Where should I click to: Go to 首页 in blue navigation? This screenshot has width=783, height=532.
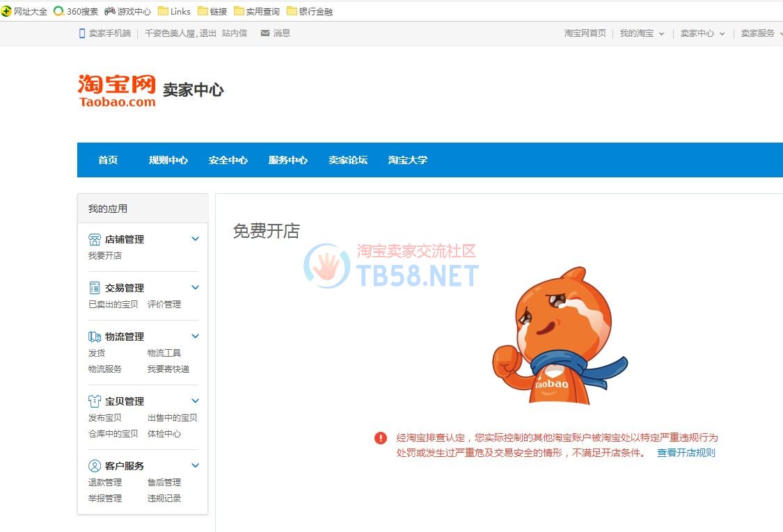tap(108, 160)
